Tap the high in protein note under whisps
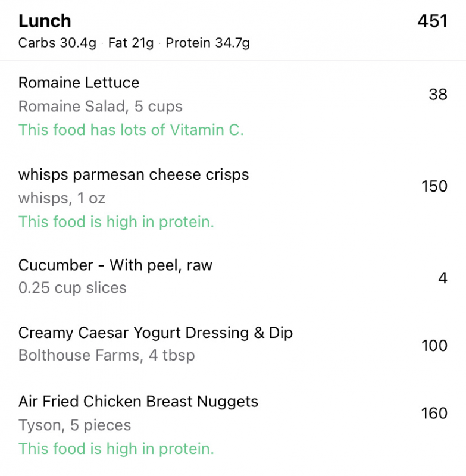 tap(116, 221)
